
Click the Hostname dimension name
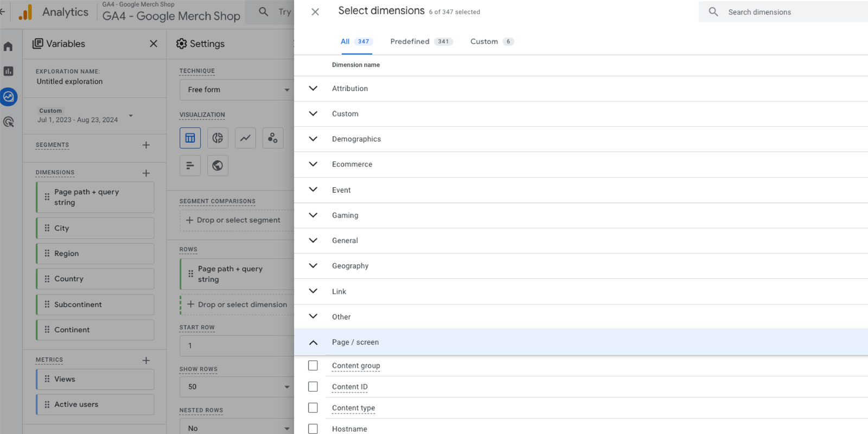tap(349, 429)
